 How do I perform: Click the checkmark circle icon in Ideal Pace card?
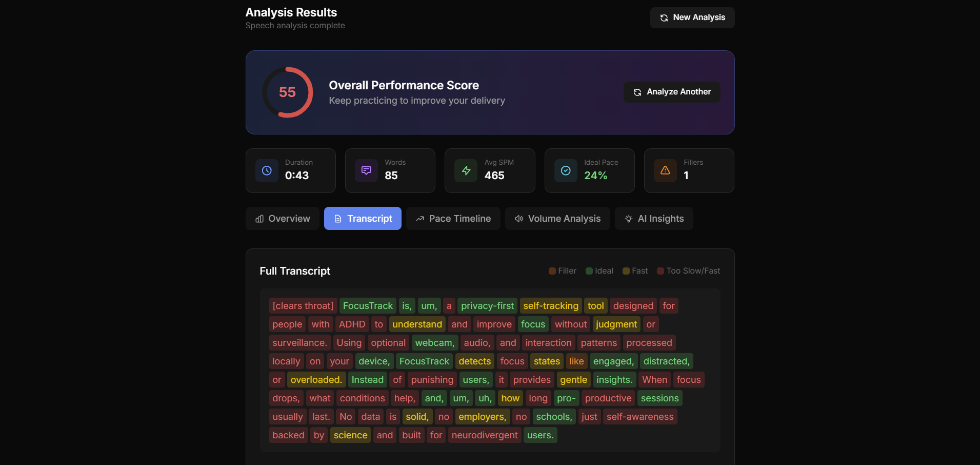566,171
